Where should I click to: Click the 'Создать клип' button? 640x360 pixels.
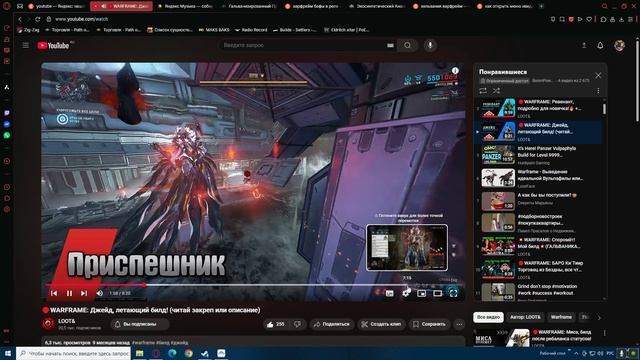coord(381,324)
